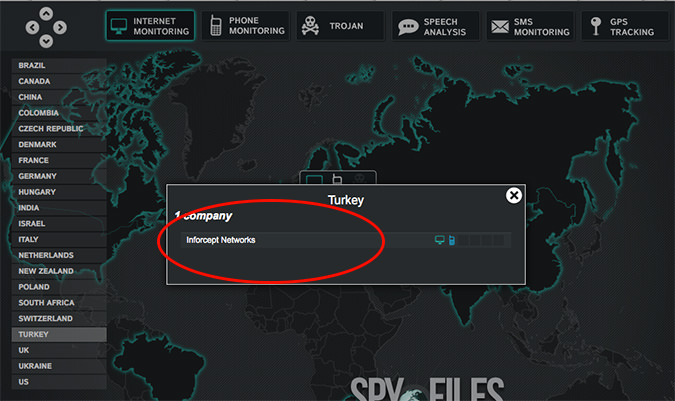Open Inforcept Networks company entry

(221, 240)
